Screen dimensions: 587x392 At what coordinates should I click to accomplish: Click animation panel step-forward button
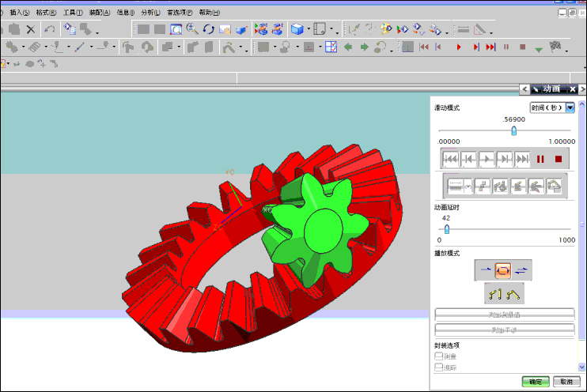(504, 159)
